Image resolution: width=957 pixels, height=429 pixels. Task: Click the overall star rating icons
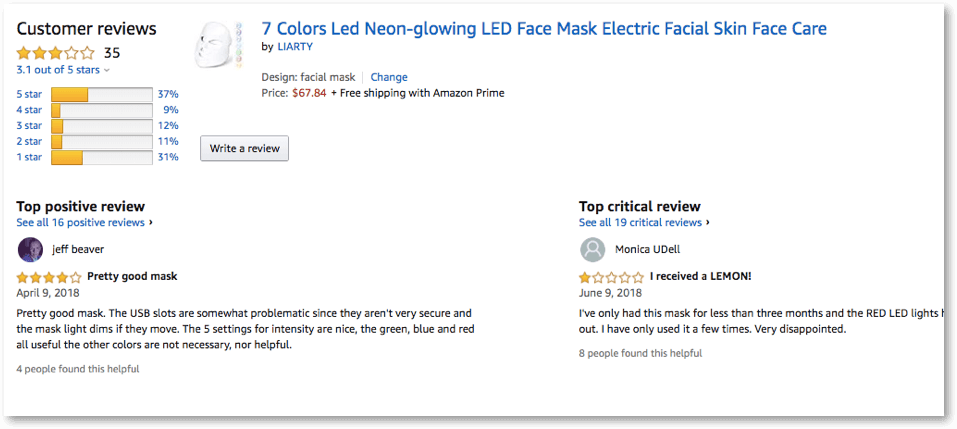point(56,53)
